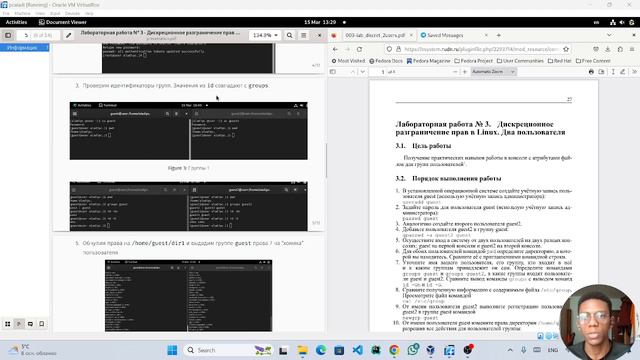The width and height of the screenshot is (640, 360).
Task: Go back in Firefox
Action: click(x=335, y=49)
